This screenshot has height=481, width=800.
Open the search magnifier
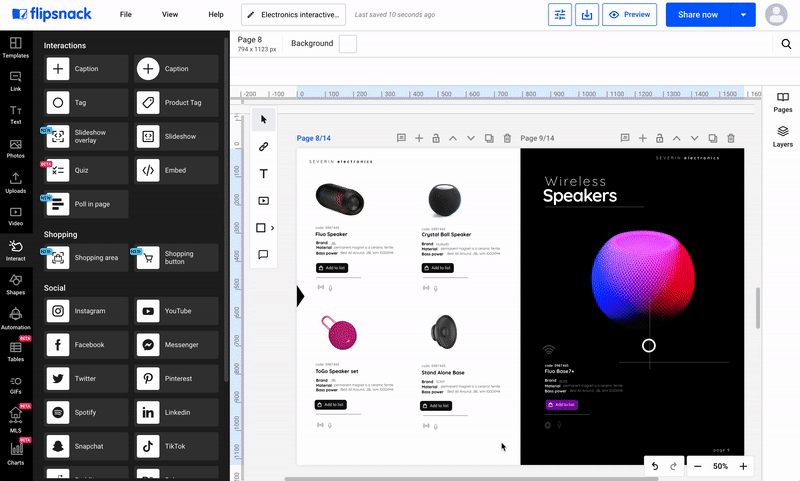click(x=786, y=44)
